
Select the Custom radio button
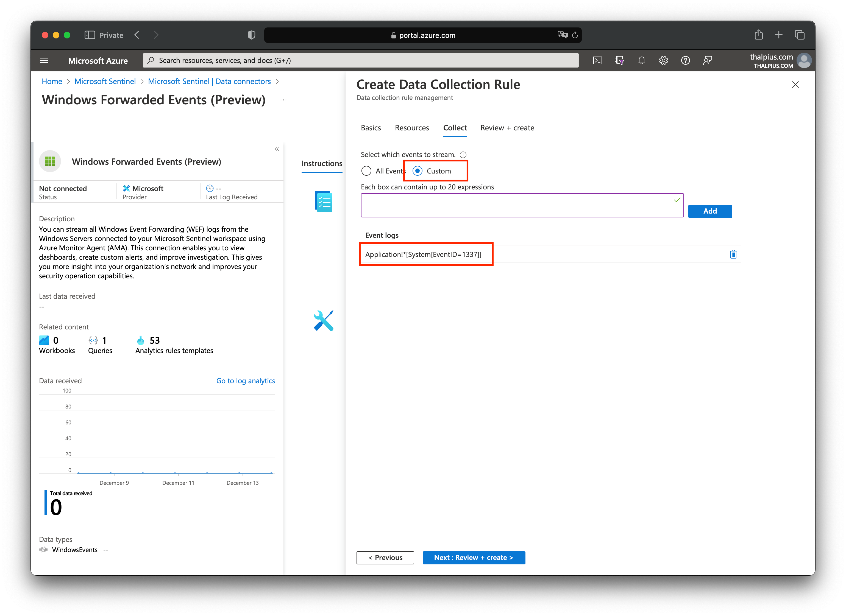(x=418, y=171)
